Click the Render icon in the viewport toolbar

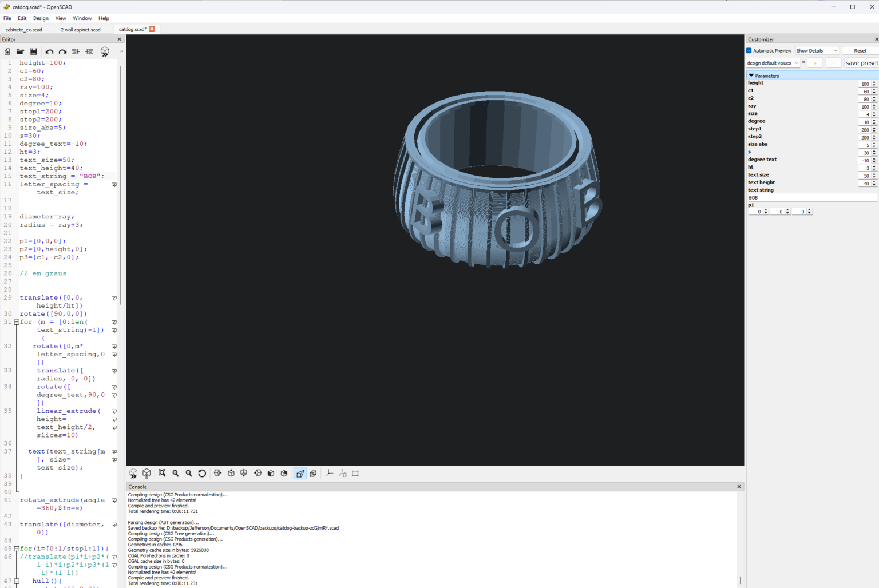point(146,474)
